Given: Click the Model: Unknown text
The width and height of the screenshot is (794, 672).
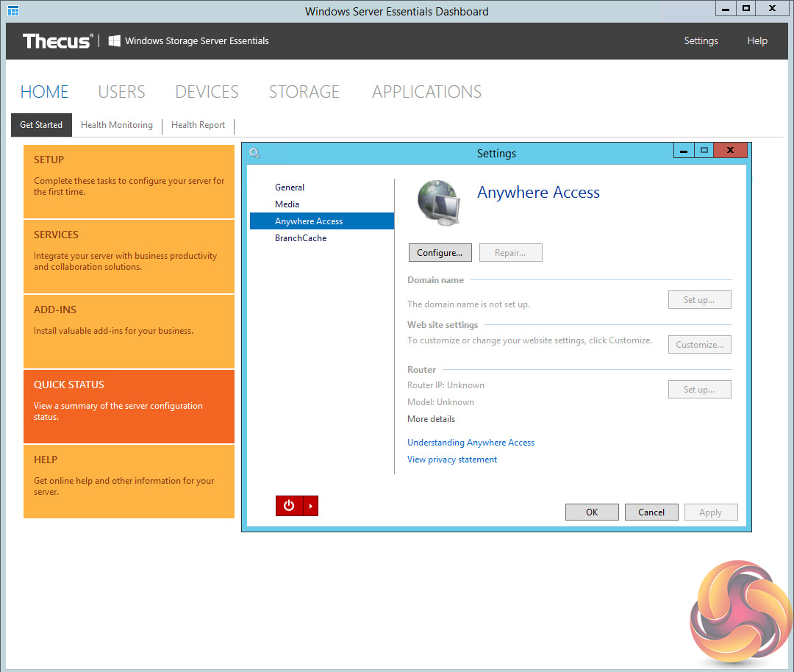Looking at the screenshot, I should pos(440,402).
